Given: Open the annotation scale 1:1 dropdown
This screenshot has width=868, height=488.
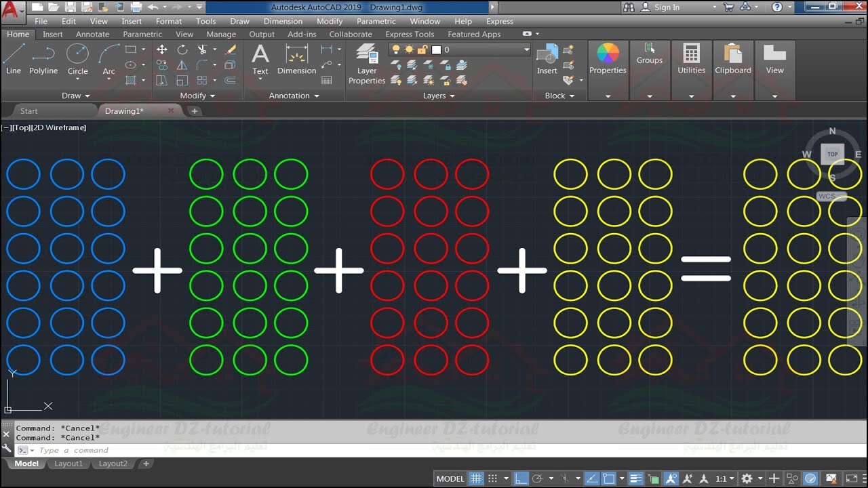Looking at the screenshot, I should click(x=724, y=479).
